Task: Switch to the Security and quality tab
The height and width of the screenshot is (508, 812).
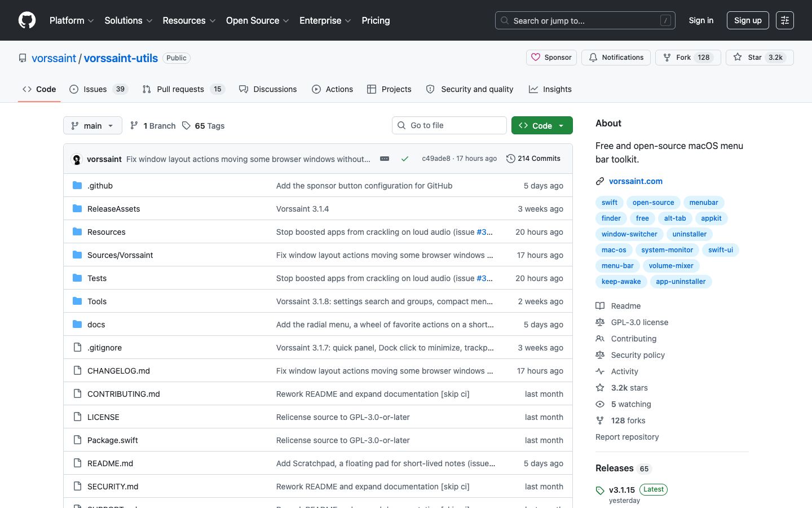Action: click(x=469, y=89)
